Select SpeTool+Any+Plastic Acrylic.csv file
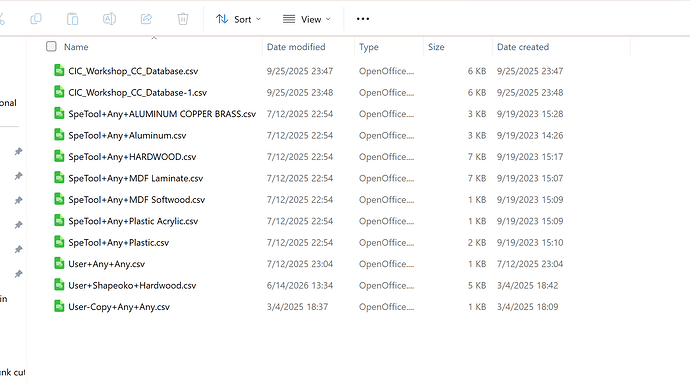Screen dimensions: 690x385 coord(133,221)
